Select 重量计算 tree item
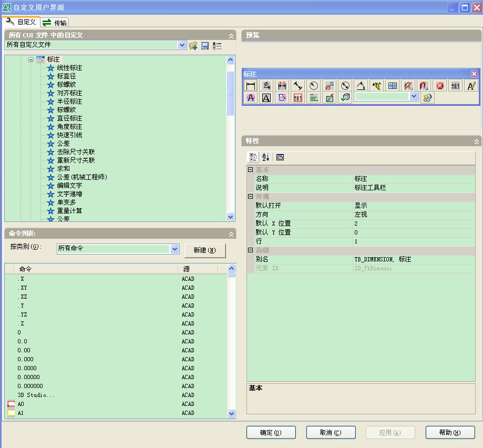Image resolution: width=483 pixels, height=448 pixels. [69, 211]
